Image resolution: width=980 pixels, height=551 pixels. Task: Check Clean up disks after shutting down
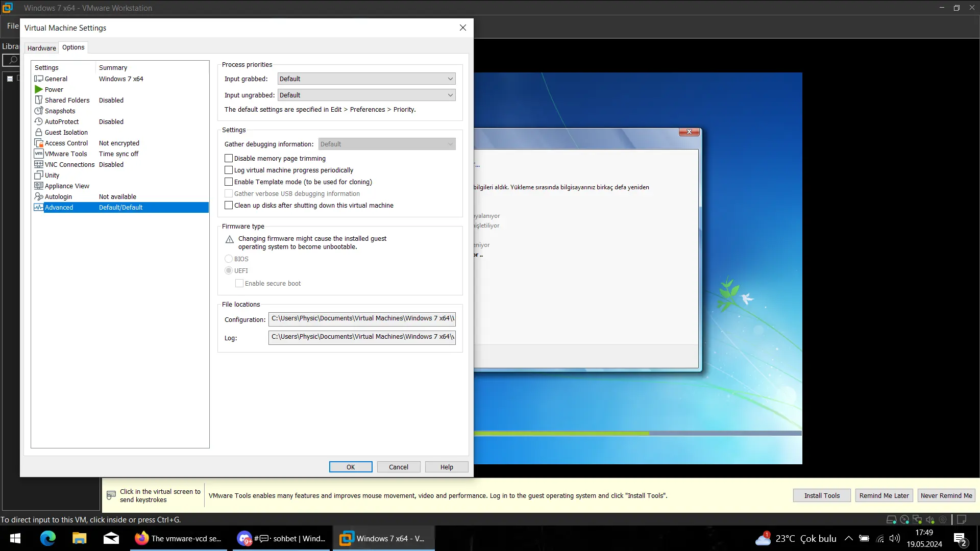[x=229, y=205]
